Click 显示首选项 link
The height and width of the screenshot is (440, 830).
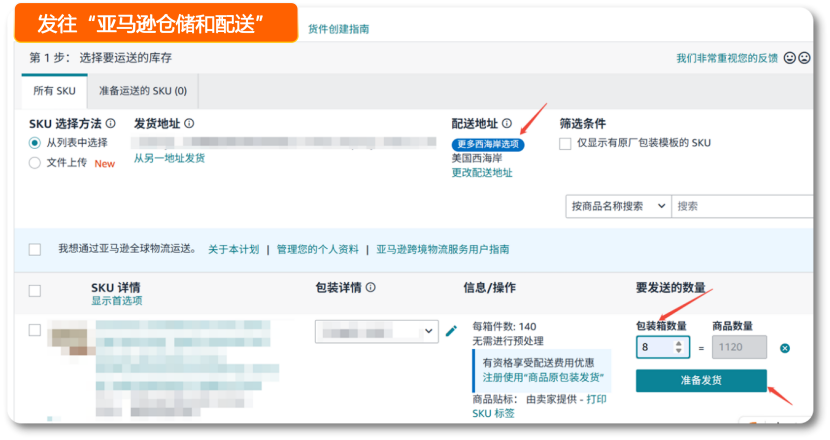[x=116, y=301]
